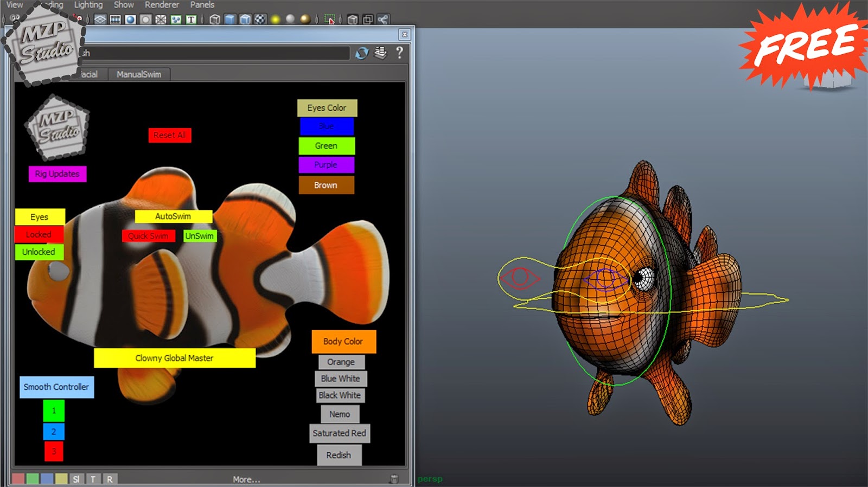Screen dimensions: 868x487
Task: Select smooth shade all blue cube icon
Action: coord(230,20)
